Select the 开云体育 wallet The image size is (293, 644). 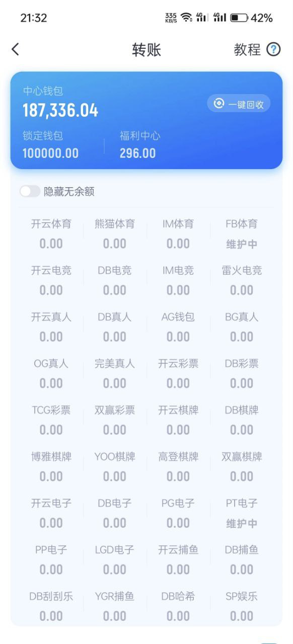[x=51, y=234]
